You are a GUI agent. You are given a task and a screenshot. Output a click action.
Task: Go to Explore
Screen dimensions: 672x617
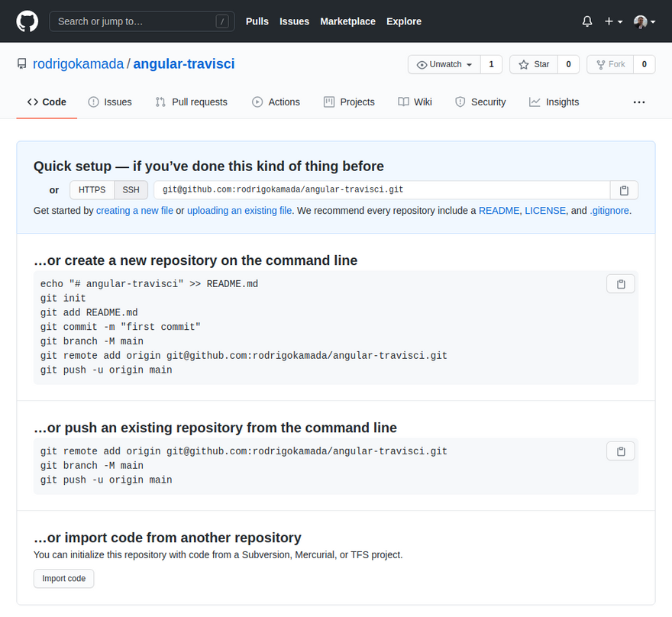(x=404, y=21)
